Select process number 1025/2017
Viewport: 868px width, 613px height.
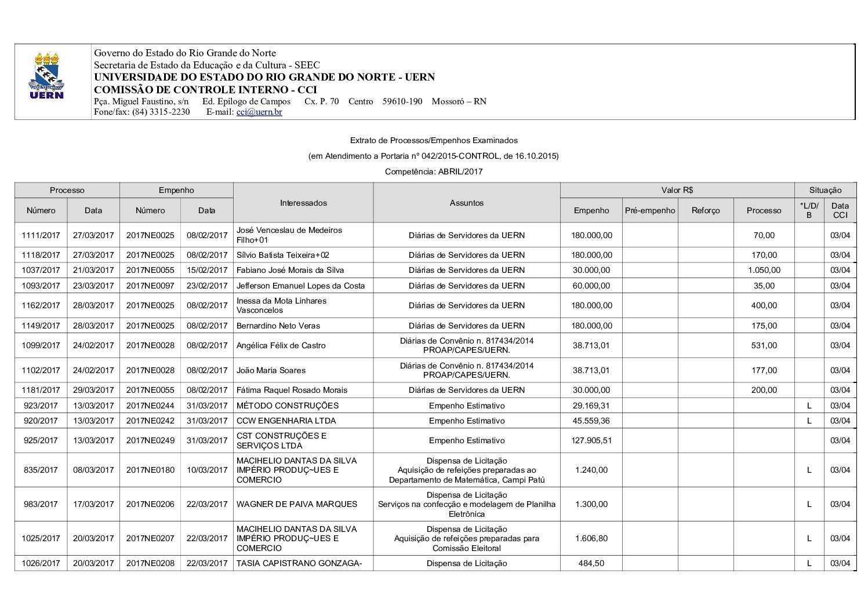[41, 538]
